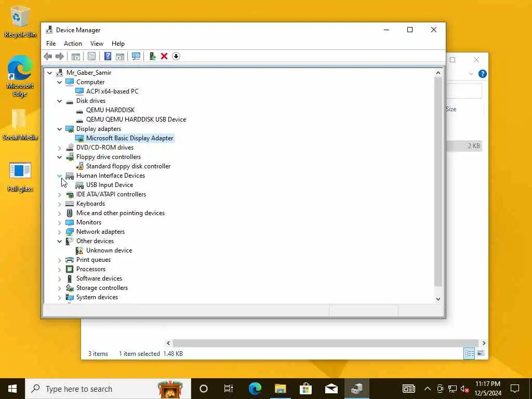This screenshot has height=399, width=532.
Task: Click the tree scrollbar down arrow
Action: click(x=438, y=299)
